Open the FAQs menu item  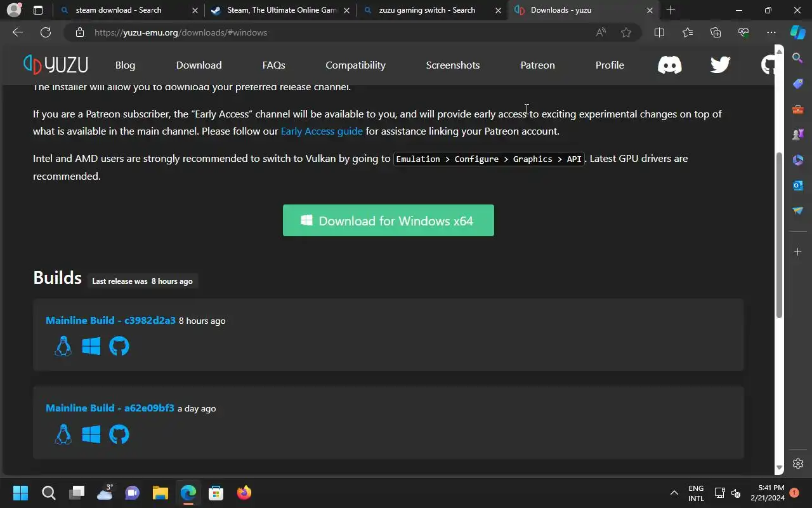[x=273, y=65]
